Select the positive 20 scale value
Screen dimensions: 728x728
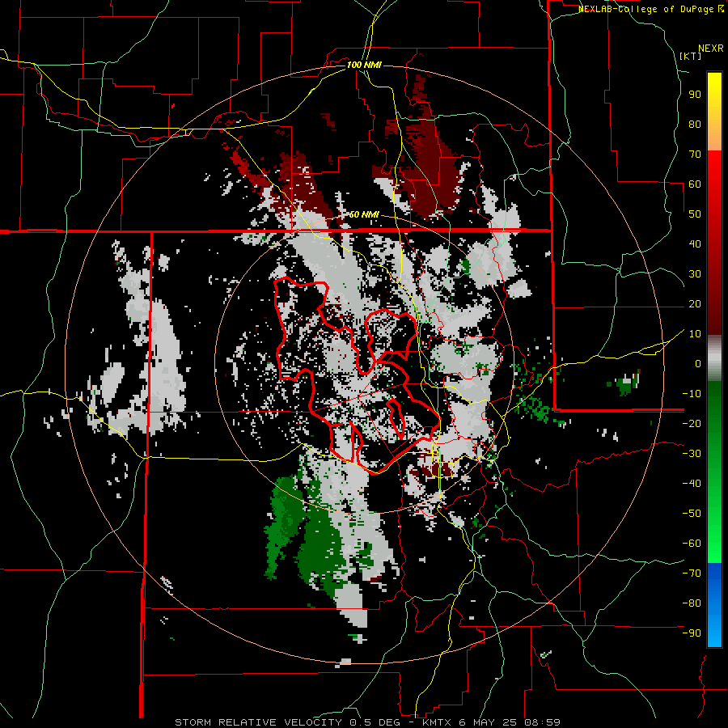coord(695,304)
